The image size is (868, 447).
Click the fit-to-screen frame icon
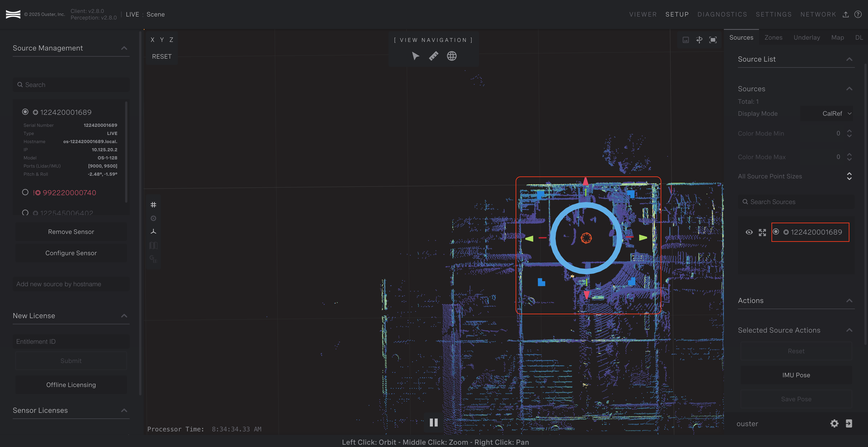tap(713, 40)
